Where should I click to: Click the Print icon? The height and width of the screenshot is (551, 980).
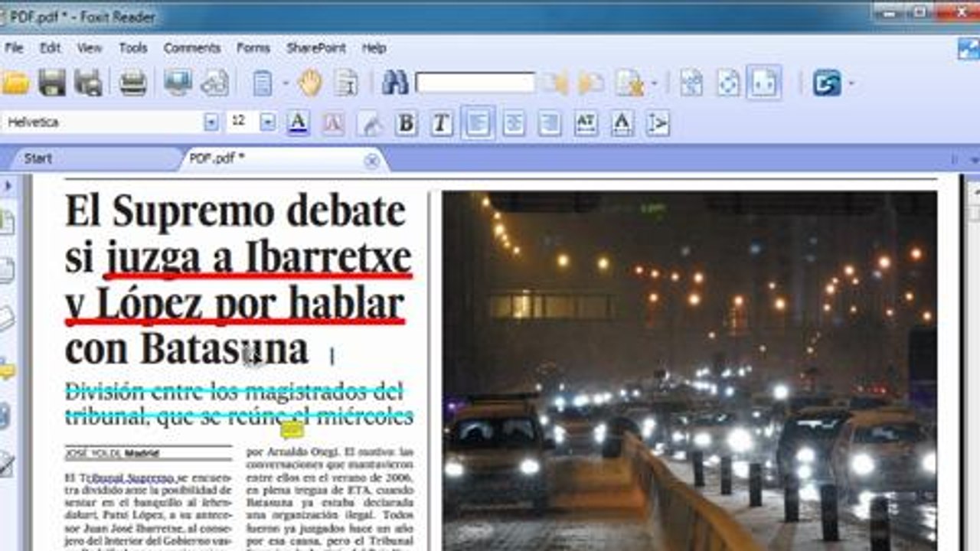(x=132, y=83)
